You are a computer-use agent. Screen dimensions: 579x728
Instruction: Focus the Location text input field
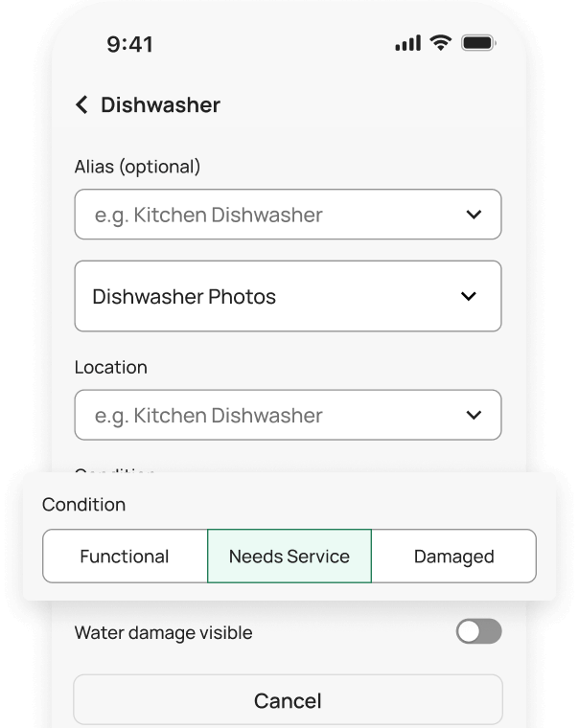(259, 416)
